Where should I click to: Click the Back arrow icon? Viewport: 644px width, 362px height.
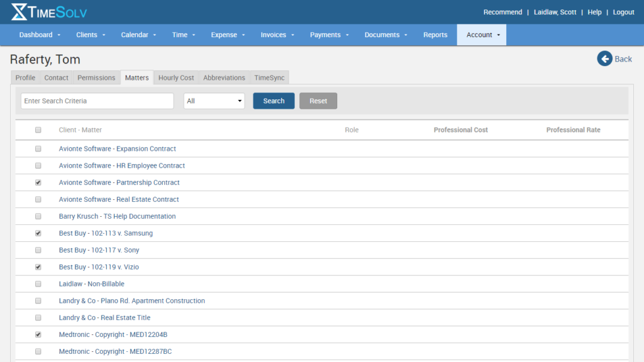[604, 58]
